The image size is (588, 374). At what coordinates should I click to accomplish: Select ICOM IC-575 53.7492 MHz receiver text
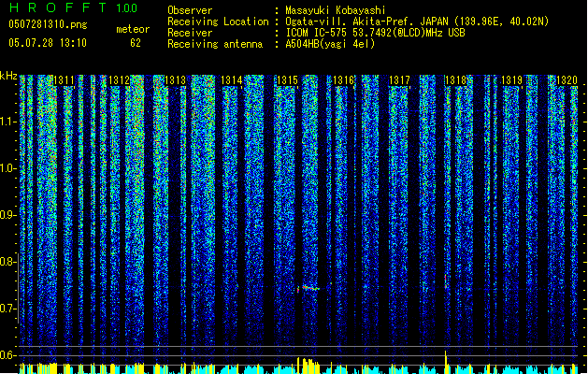tap(376, 33)
